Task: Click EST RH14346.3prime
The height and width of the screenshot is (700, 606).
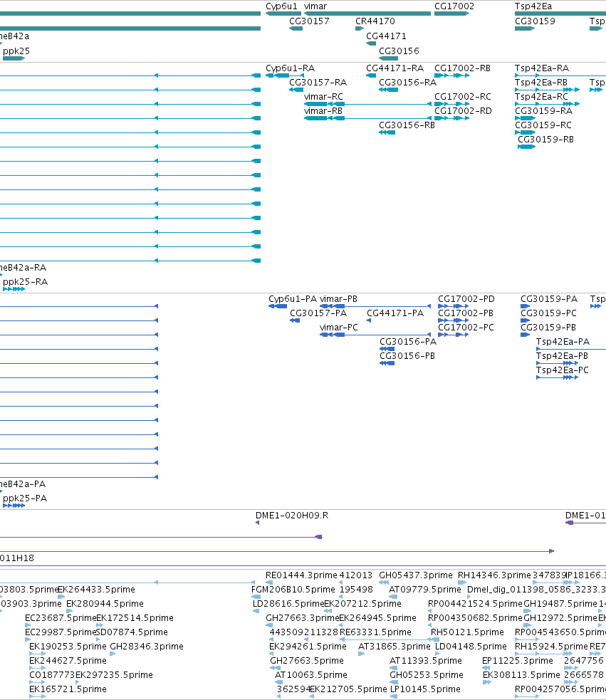Action: pos(494,575)
